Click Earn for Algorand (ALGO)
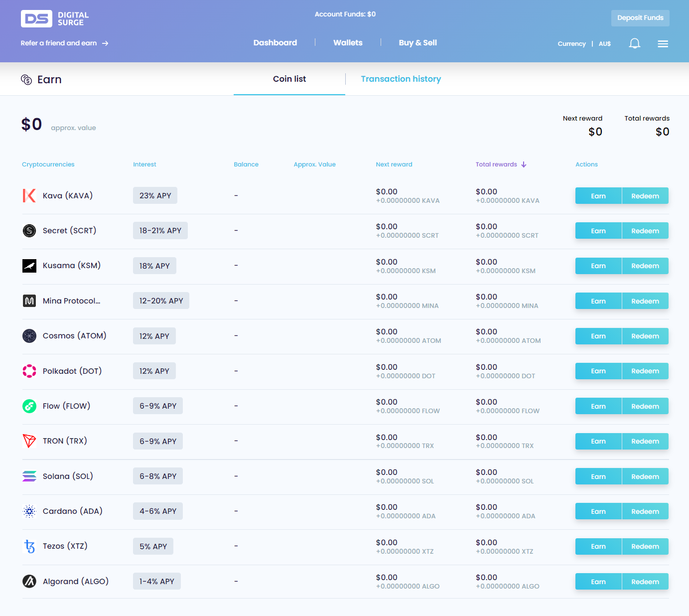Image resolution: width=689 pixels, height=616 pixels. 598,582
